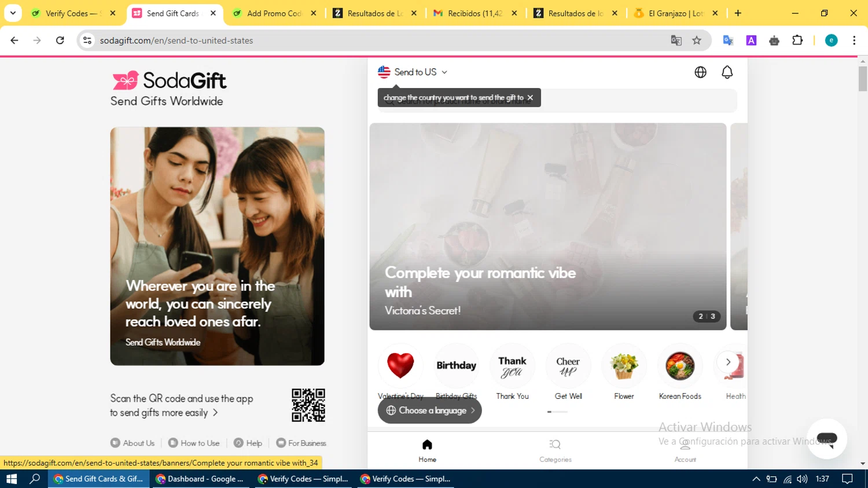Open Windows taskbar search
The width and height of the screenshot is (868, 488).
pyautogui.click(x=35, y=479)
